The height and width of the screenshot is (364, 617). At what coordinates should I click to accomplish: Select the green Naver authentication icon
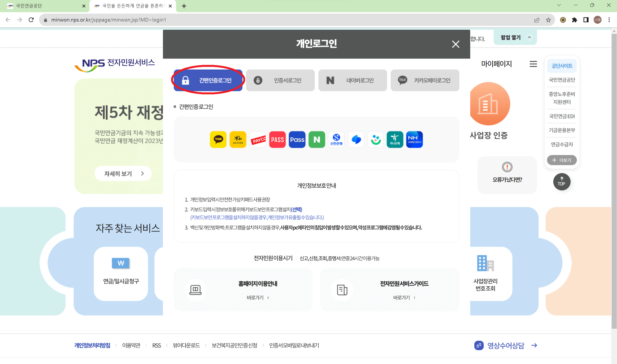click(x=316, y=139)
